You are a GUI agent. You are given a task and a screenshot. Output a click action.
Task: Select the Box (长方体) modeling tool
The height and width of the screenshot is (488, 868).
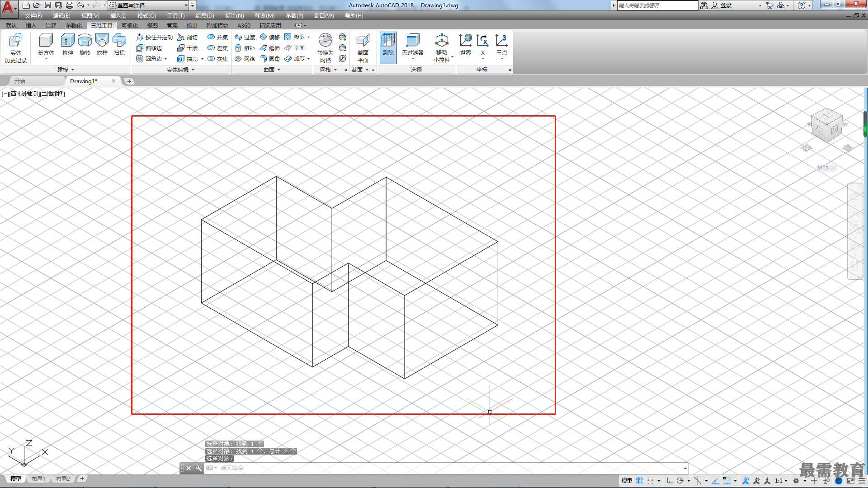tap(46, 45)
